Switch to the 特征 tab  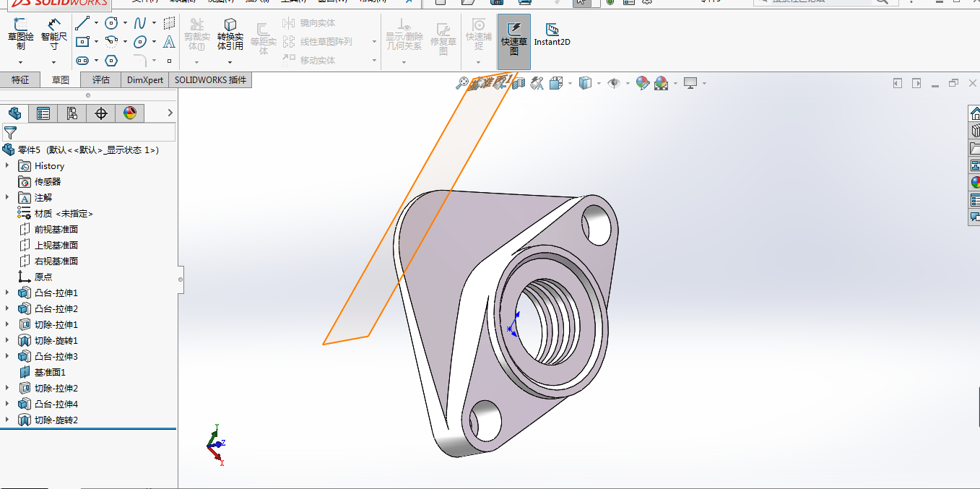[x=20, y=80]
